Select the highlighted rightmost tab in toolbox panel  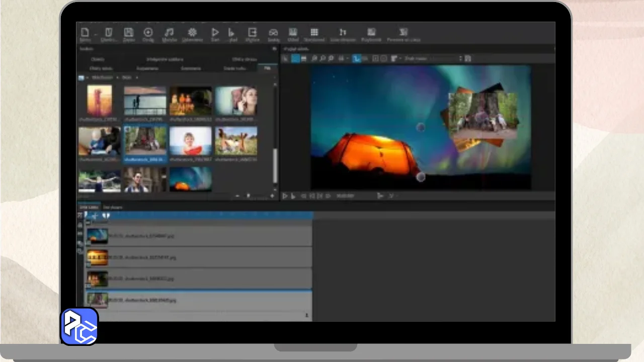267,68
